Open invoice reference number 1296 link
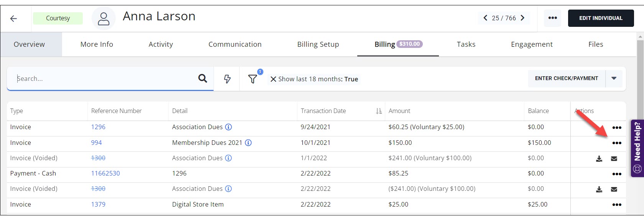Image resolution: width=644 pixels, height=220 pixels. click(x=98, y=127)
